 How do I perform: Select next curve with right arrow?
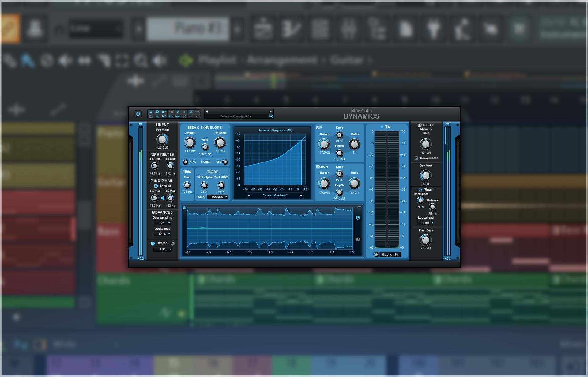pos(301,195)
